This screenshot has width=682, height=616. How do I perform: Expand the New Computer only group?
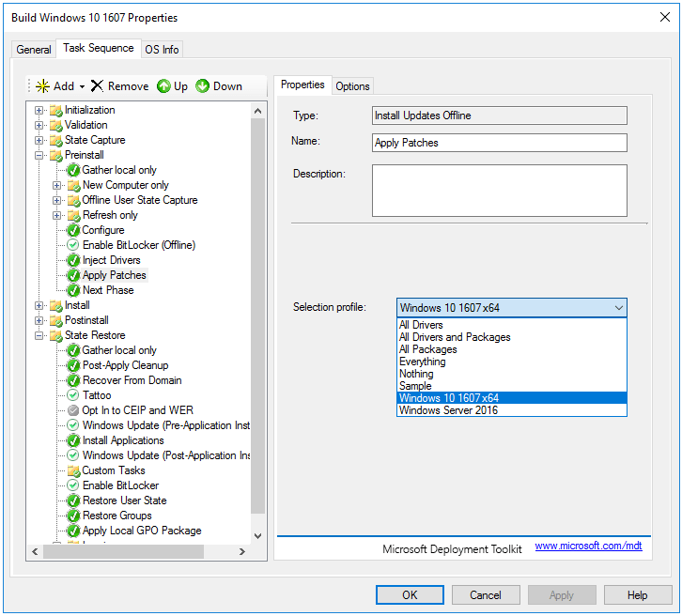click(x=56, y=186)
